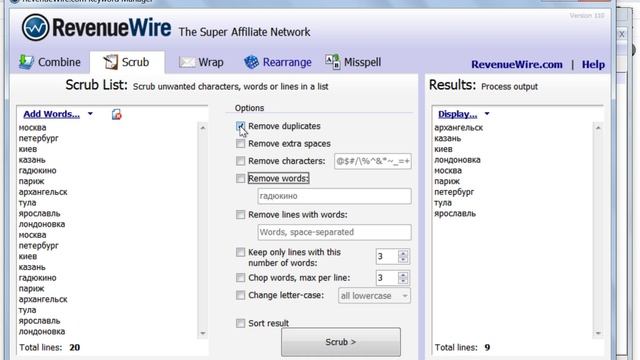Image resolution: width=640 pixels, height=360 pixels.
Task: Click Total lines 20 count
Action: 74,347
